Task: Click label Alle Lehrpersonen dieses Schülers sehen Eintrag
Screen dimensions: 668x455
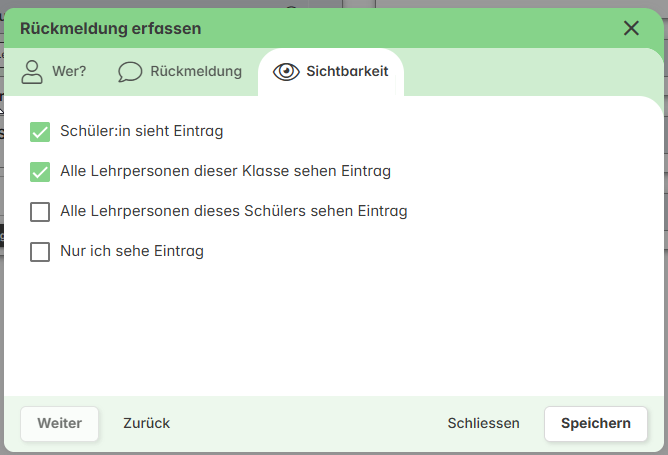Action: click(234, 211)
